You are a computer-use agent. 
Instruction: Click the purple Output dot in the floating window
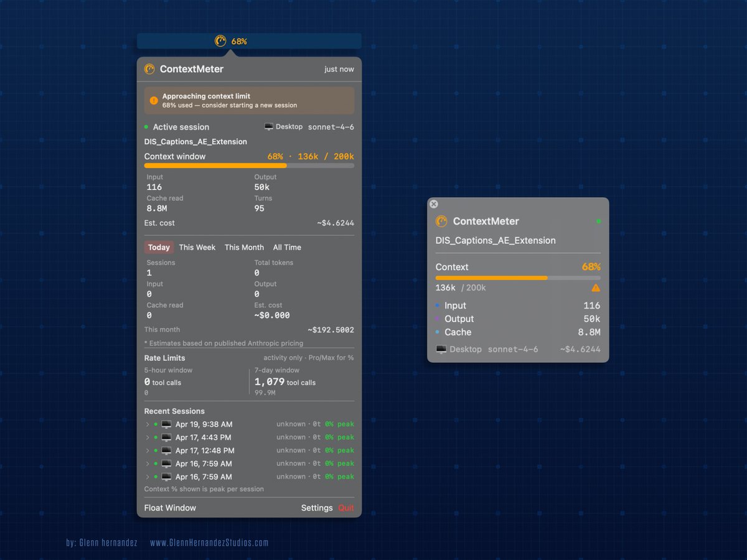tap(438, 319)
